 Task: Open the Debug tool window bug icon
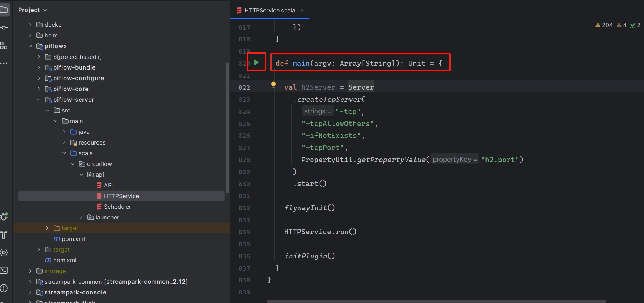tap(4, 216)
